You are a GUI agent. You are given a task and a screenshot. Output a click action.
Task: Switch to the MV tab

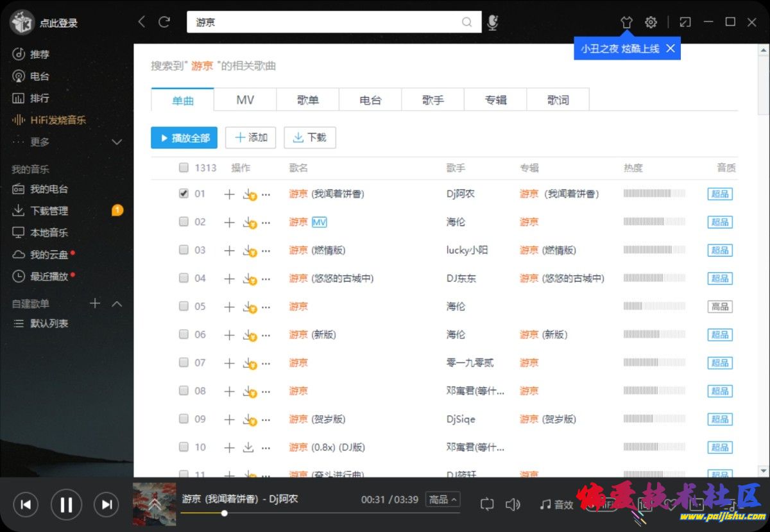point(245,100)
